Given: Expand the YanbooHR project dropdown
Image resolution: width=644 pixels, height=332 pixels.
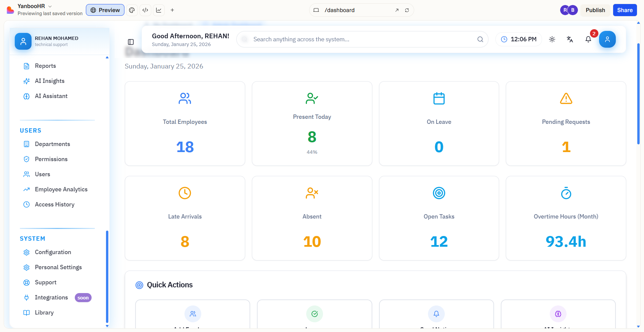Looking at the screenshot, I should coord(50,6).
